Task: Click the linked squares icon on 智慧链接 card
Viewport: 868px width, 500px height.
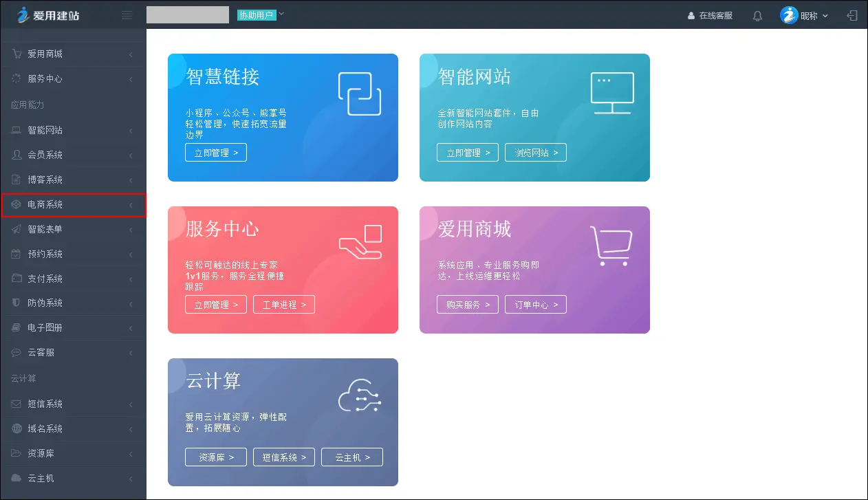Action: [359, 94]
